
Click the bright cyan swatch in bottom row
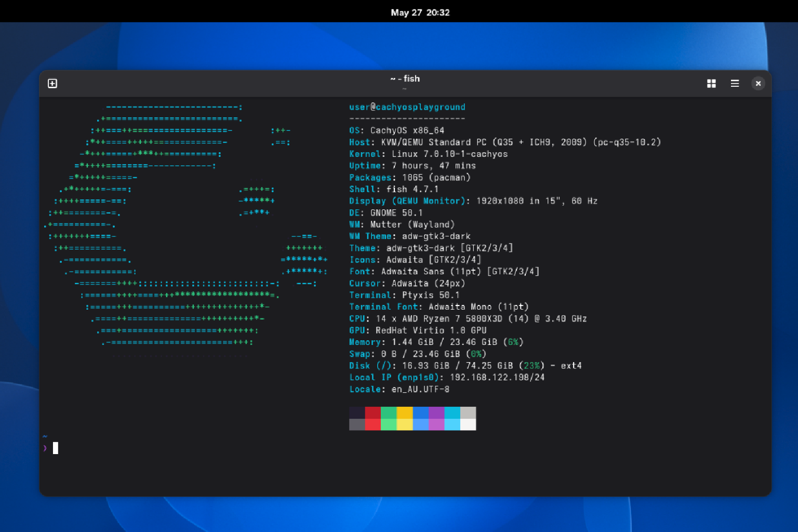click(x=452, y=424)
